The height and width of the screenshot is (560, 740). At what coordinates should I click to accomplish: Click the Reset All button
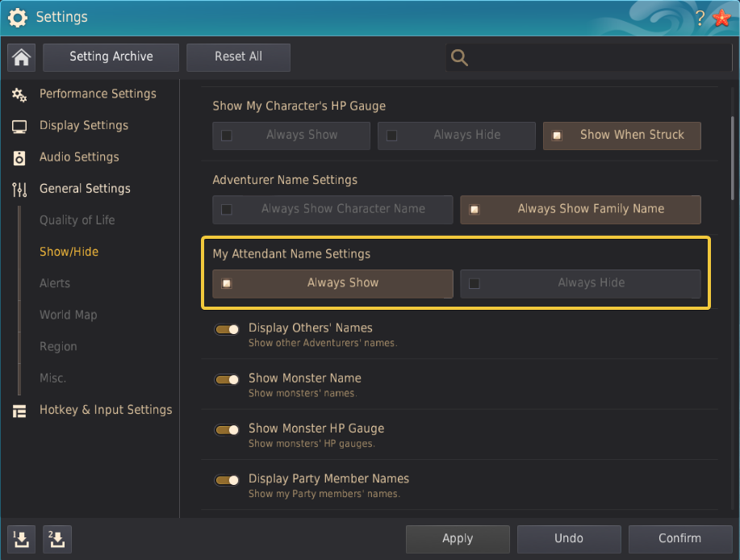pos(238,56)
